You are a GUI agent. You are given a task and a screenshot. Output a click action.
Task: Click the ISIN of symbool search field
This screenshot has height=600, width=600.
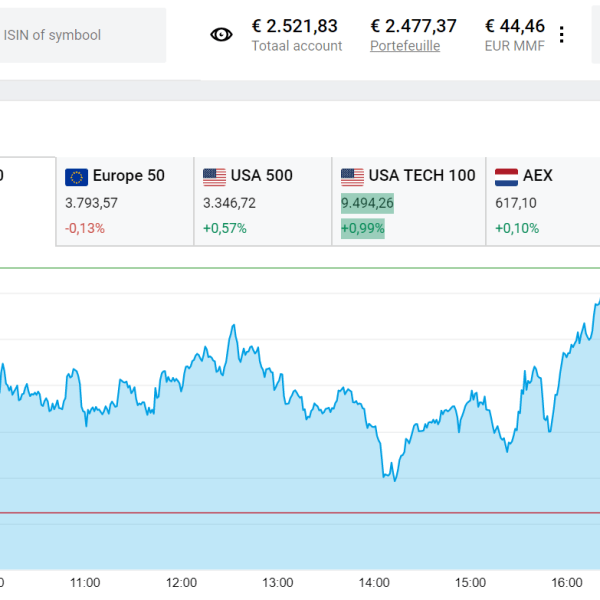pos(80,35)
